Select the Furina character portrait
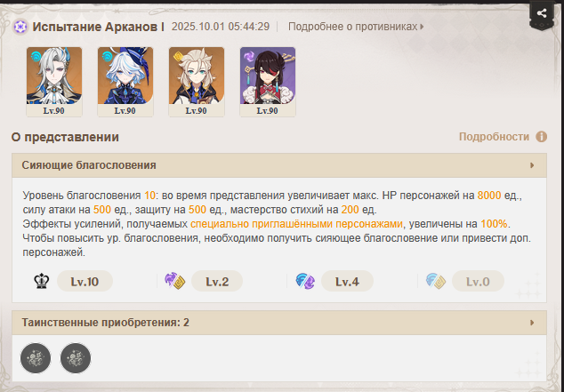 point(125,82)
